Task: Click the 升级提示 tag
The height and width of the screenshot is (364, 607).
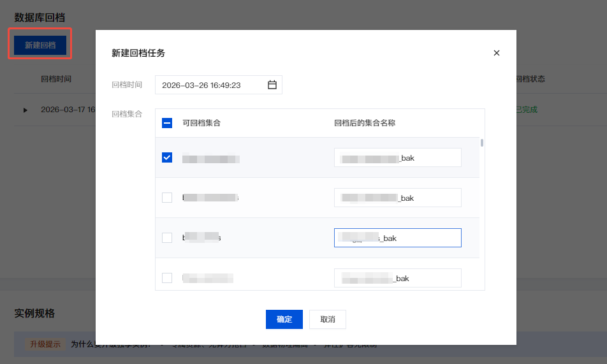Action: (45, 344)
